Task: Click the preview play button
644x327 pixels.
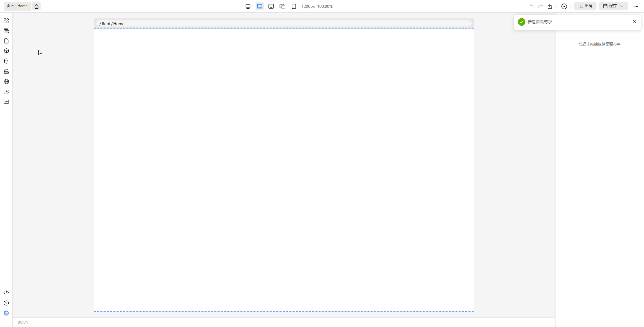Action: pyautogui.click(x=564, y=6)
